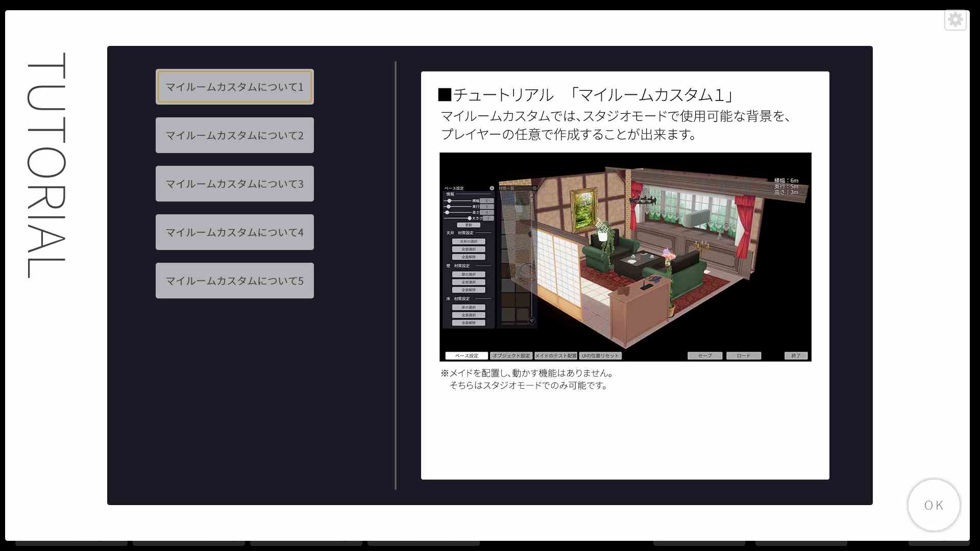Click the 横幅 slider handle in preview
Viewport: 980px width, 551px height.
click(449, 201)
